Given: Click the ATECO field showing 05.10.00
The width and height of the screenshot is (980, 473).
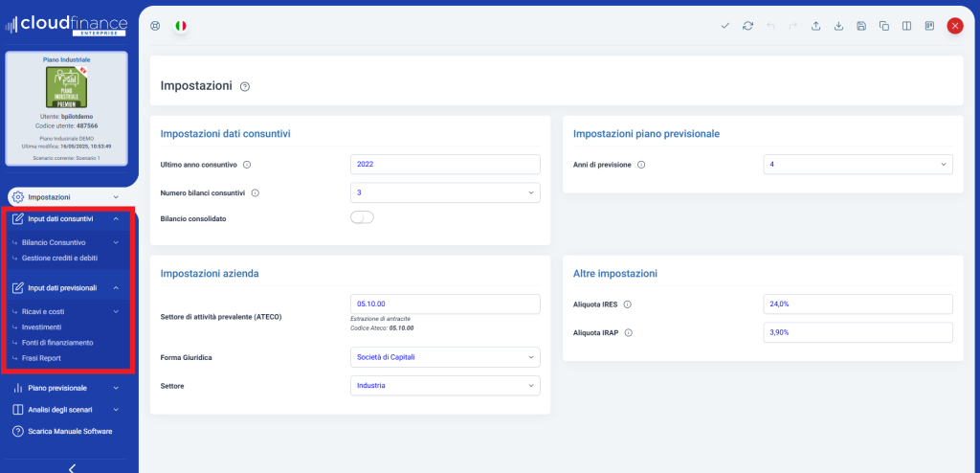Looking at the screenshot, I should 445,304.
